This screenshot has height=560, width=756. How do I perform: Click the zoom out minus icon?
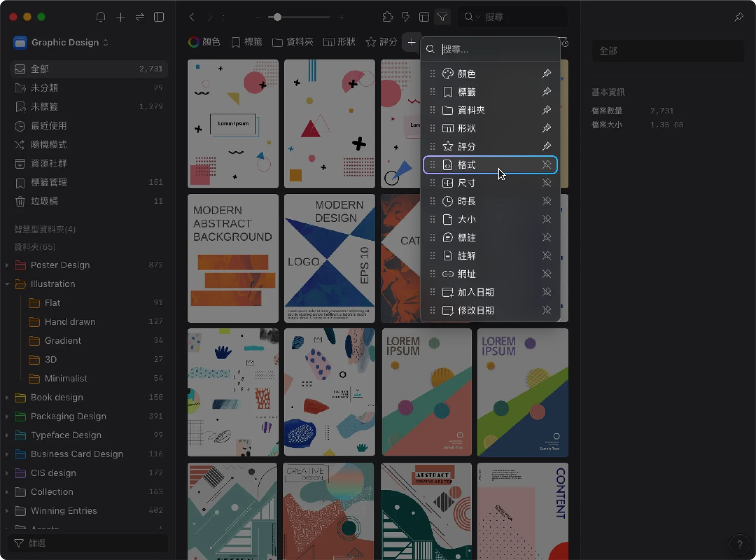pos(258,17)
